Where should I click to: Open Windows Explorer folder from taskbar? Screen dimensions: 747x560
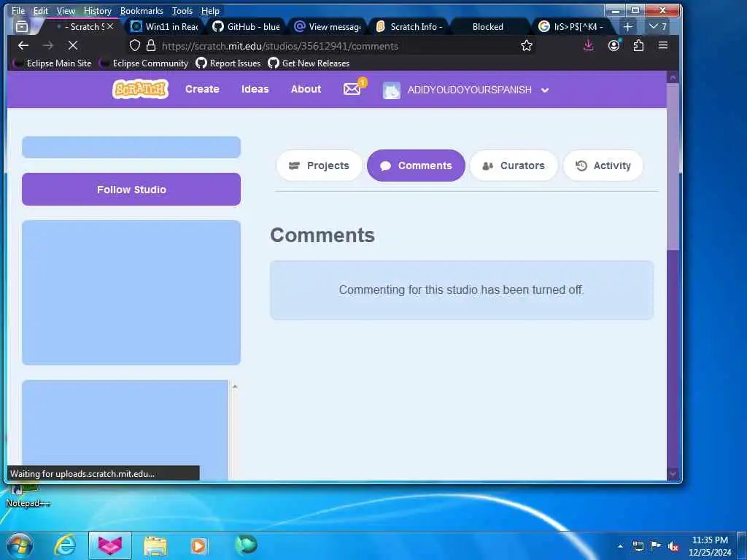pyautogui.click(x=155, y=545)
